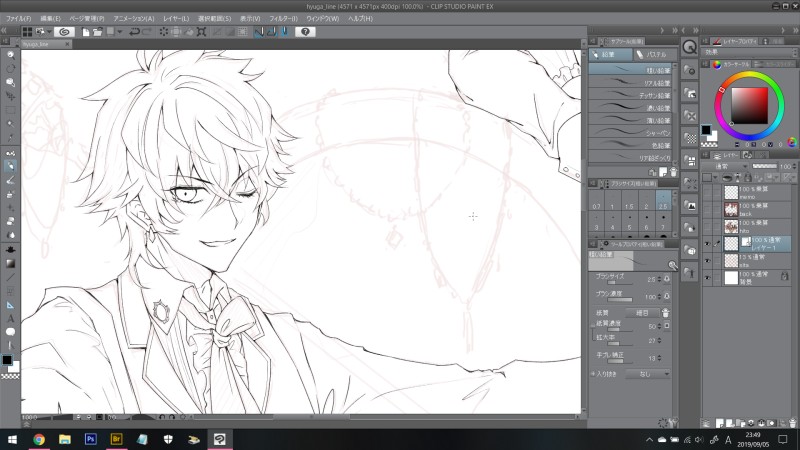
Task: Click the color saturation square in color wheel
Action: 749,106
